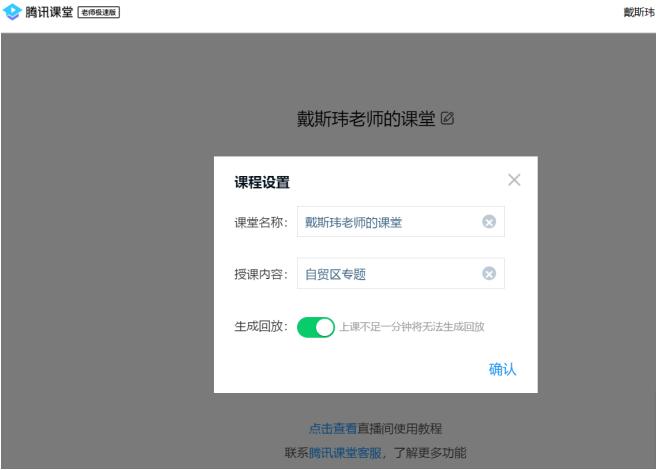657x470 pixels.
Task: Click into the 课堂名称 text field
Action: click(385, 222)
